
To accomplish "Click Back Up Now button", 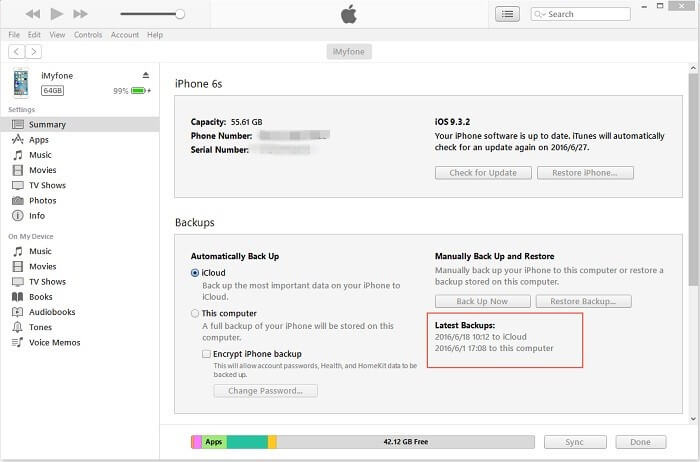I will (483, 301).
